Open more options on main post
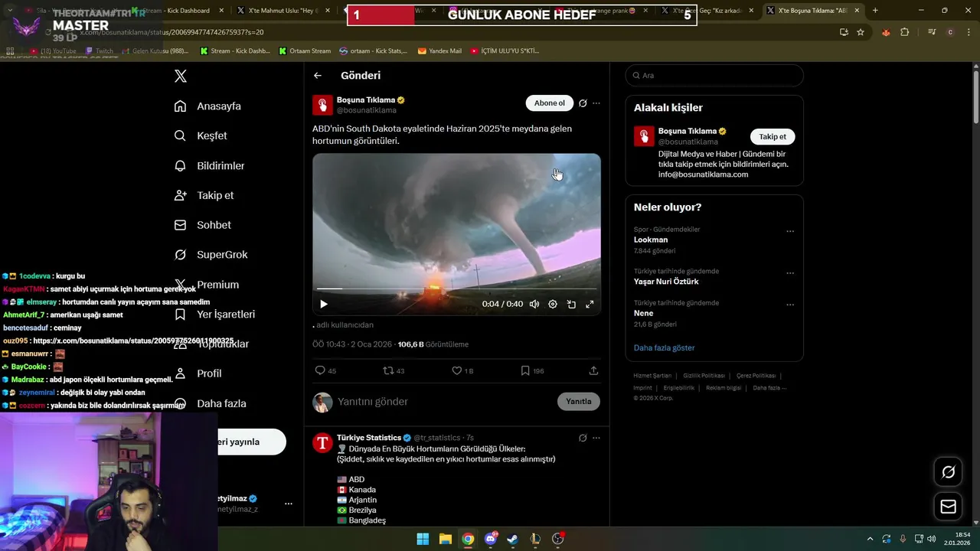980x551 pixels. [596, 103]
